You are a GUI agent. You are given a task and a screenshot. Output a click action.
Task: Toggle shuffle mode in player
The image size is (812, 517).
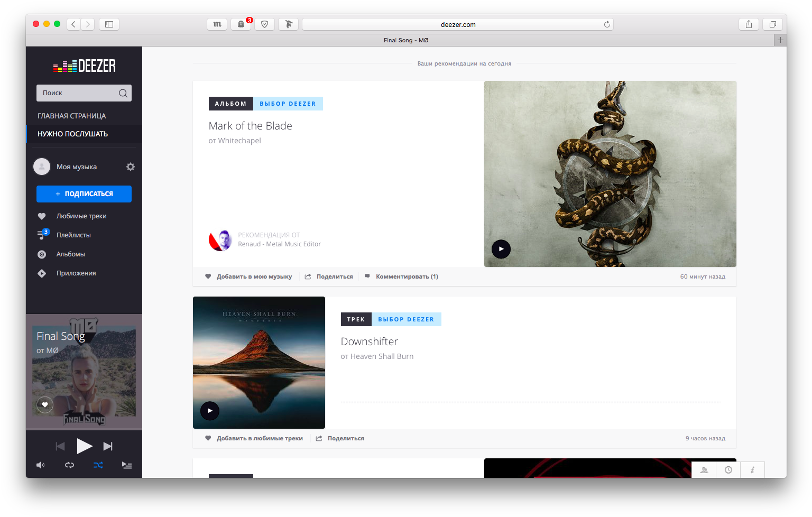click(98, 465)
